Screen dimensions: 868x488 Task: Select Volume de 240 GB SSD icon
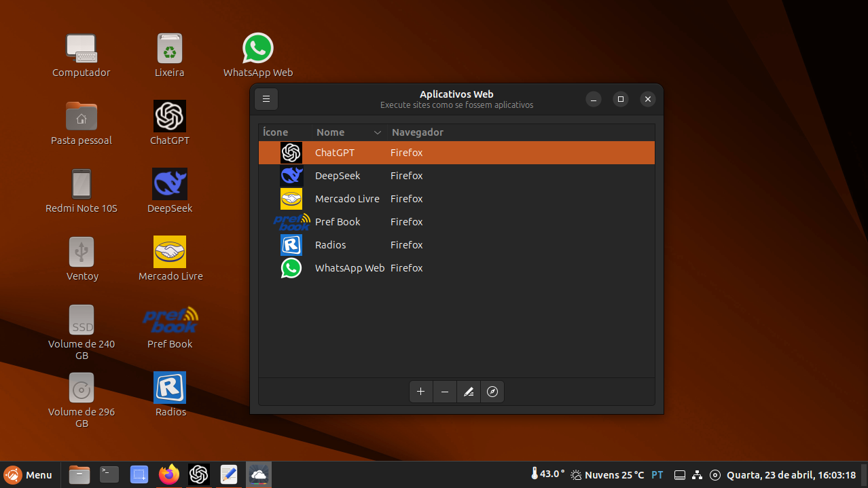(x=82, y=320)
